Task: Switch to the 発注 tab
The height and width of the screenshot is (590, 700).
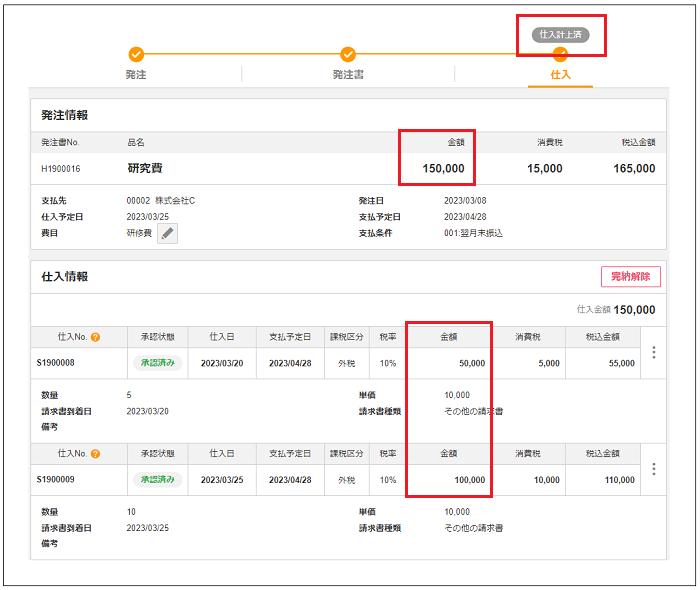Action: tap(136, 75)
